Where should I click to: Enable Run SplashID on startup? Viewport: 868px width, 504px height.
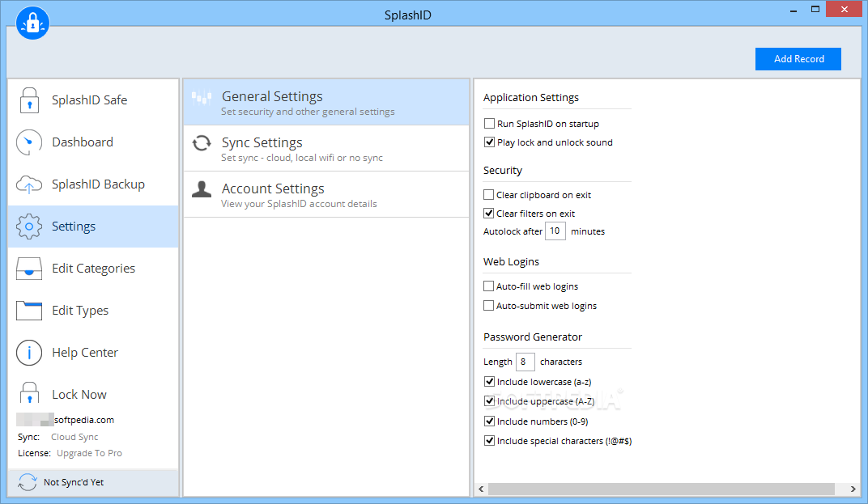coord(489,124)
